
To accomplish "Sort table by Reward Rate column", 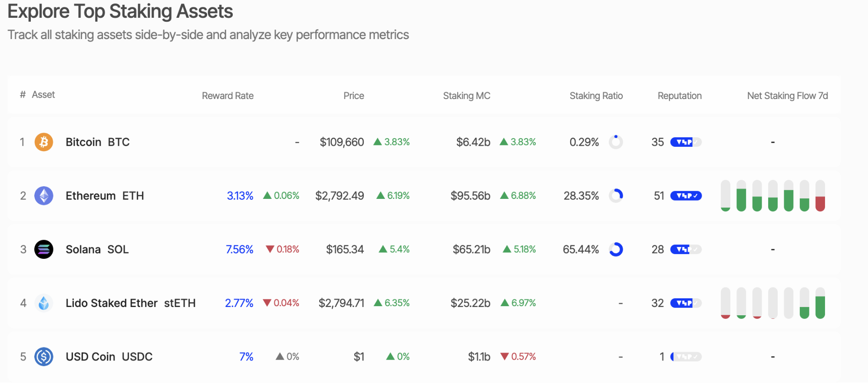I will 228,96.
